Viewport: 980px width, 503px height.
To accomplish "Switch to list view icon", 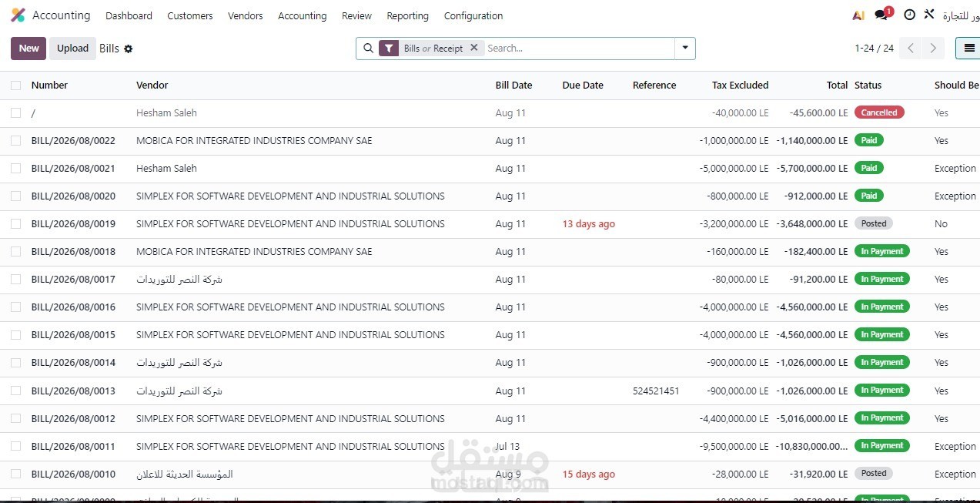I will (968, 49).
